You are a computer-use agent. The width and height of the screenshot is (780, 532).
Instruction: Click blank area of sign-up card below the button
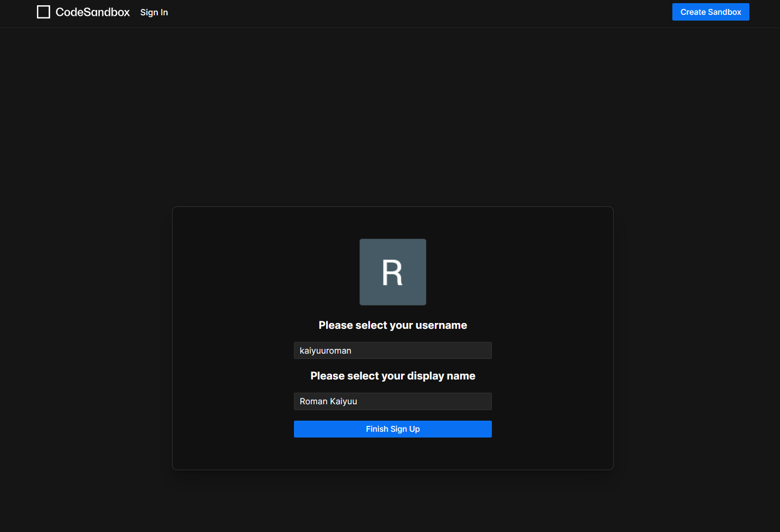393,454
